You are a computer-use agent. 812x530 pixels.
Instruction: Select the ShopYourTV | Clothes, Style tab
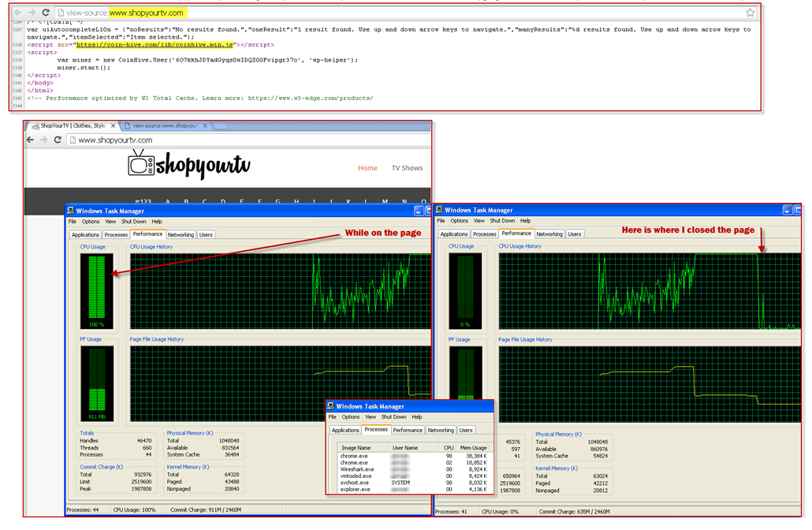coord(73,126)
